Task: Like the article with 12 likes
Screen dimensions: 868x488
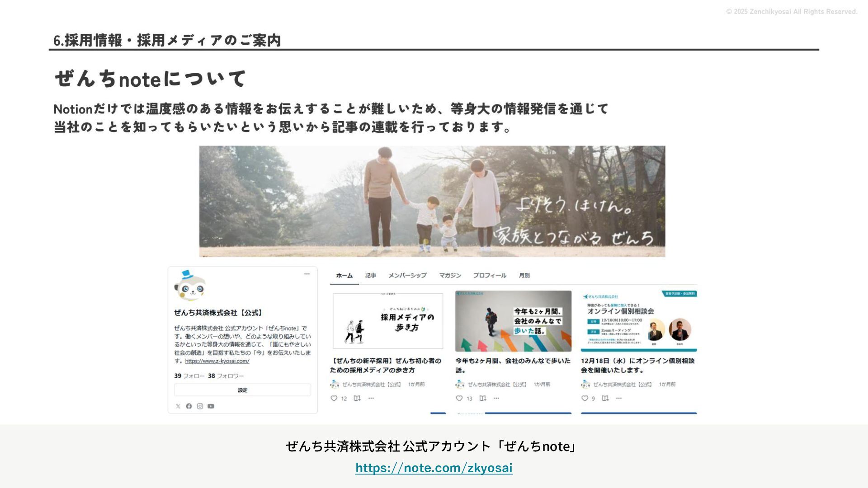Action: 334,399
